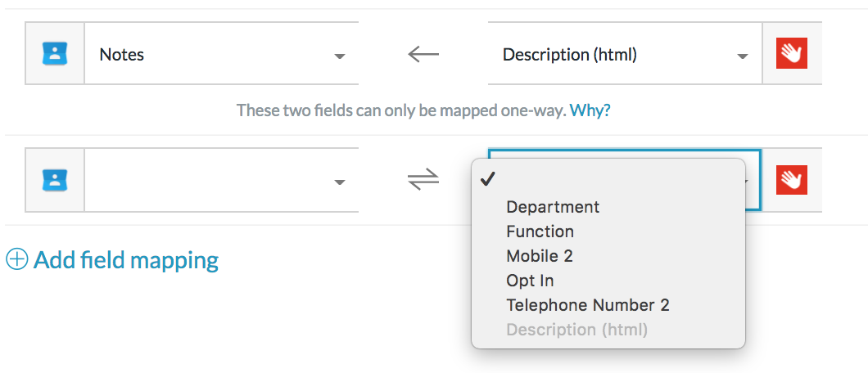Toggle the two-way sync arrows icon
This screenshot has width=868, height=373.
(423, 180)
